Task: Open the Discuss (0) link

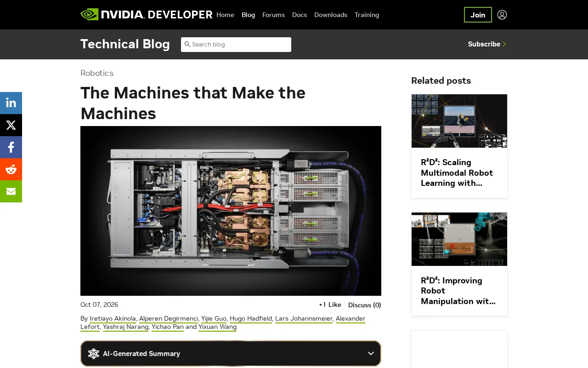Action: [365, 305]
